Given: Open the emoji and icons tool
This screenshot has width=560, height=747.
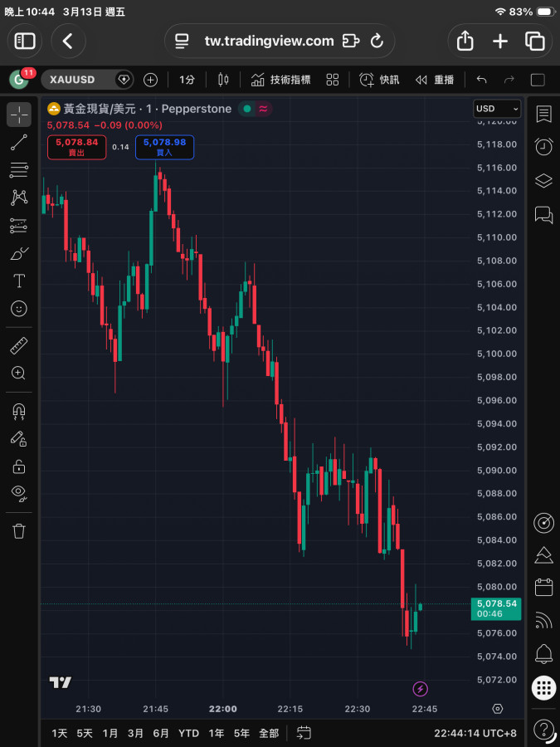Looking at the screenshot, I should point(19,309).
